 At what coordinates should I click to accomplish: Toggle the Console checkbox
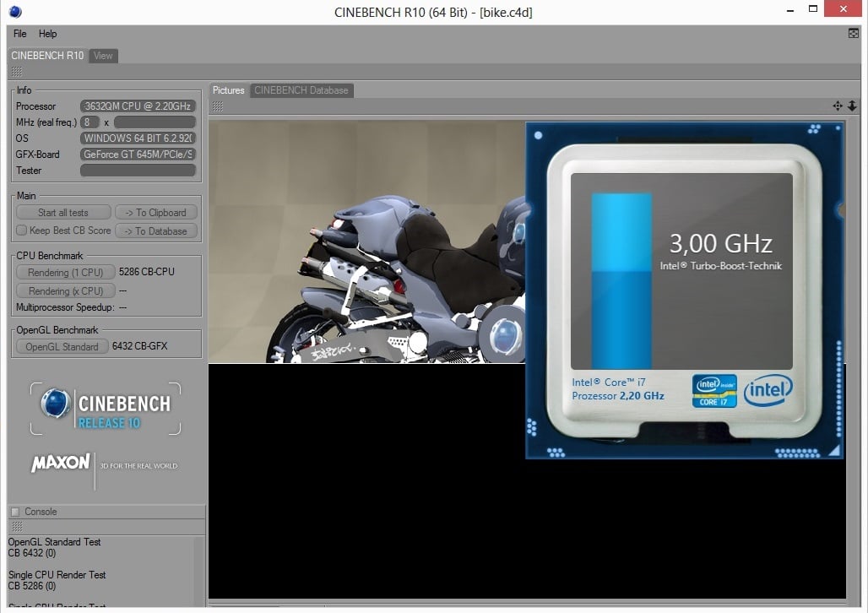tap(15, 512)
